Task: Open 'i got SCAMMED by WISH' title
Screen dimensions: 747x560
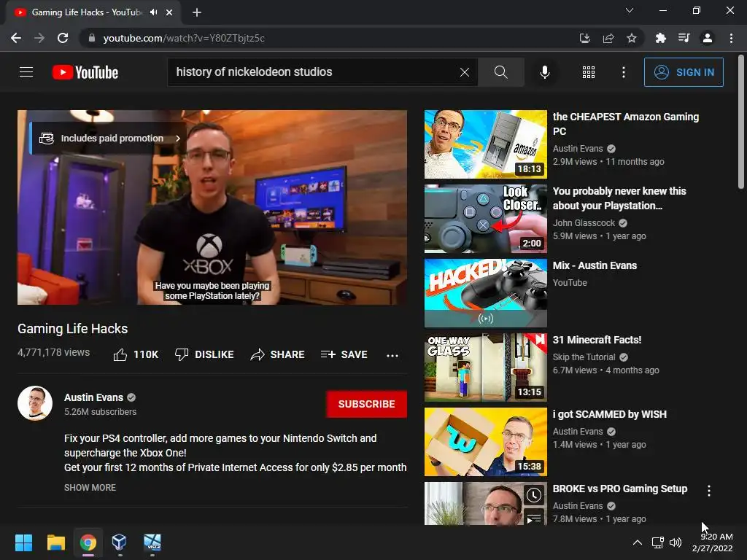Action: point(609,414)
